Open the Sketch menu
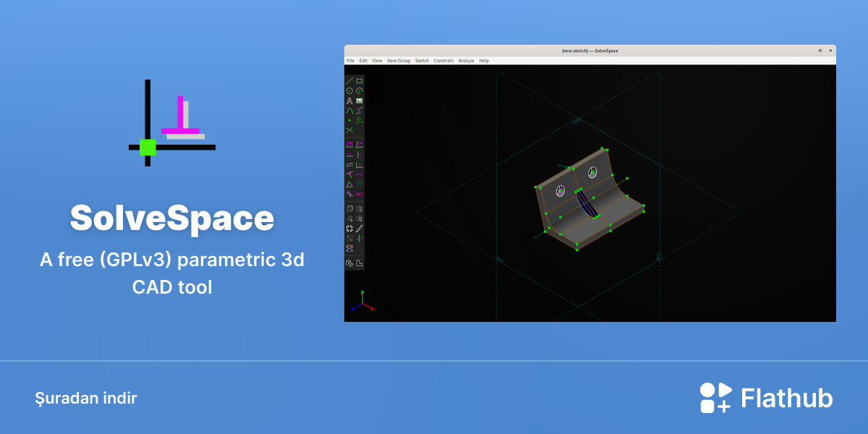 (x=422, y=61)
